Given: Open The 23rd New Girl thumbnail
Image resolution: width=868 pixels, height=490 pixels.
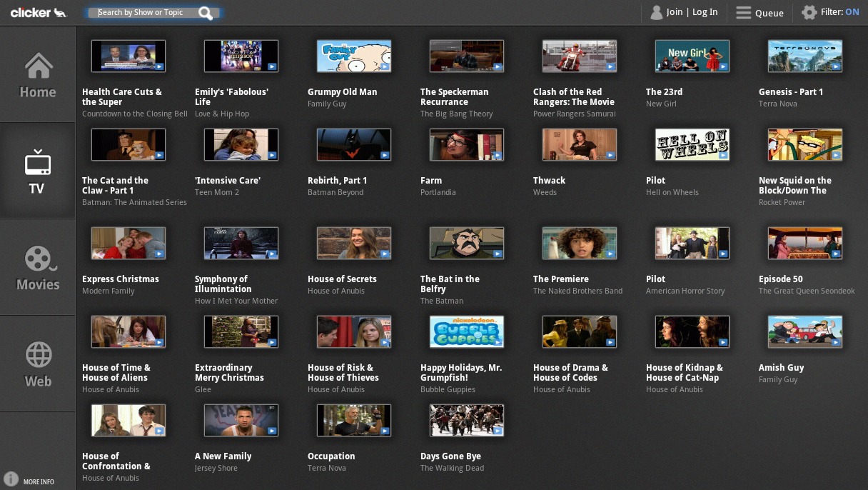Looking at the screenshot, I should tap(692, 56).
